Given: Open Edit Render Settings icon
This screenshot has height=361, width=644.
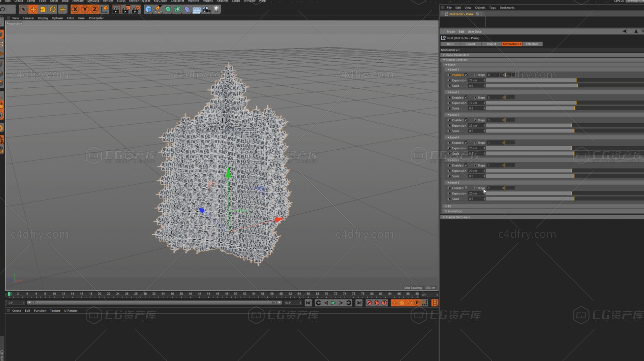Looking at the screenshot, I should pos(136,9).
